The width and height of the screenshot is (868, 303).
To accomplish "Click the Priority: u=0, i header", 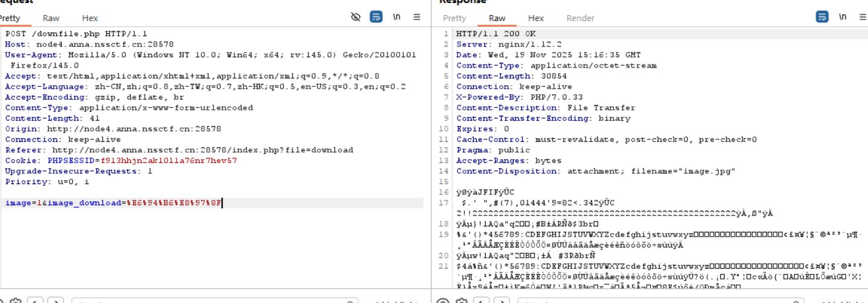I will pos(47,182).
